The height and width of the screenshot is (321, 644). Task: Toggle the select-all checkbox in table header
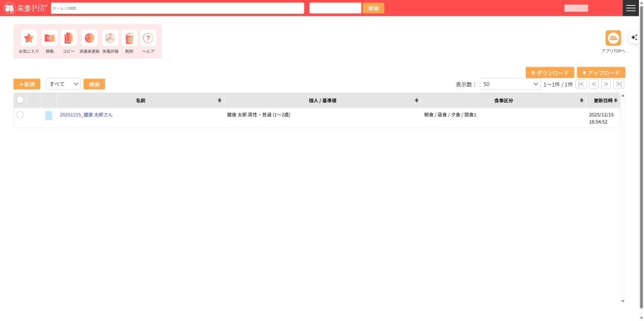tap(20, 100)
